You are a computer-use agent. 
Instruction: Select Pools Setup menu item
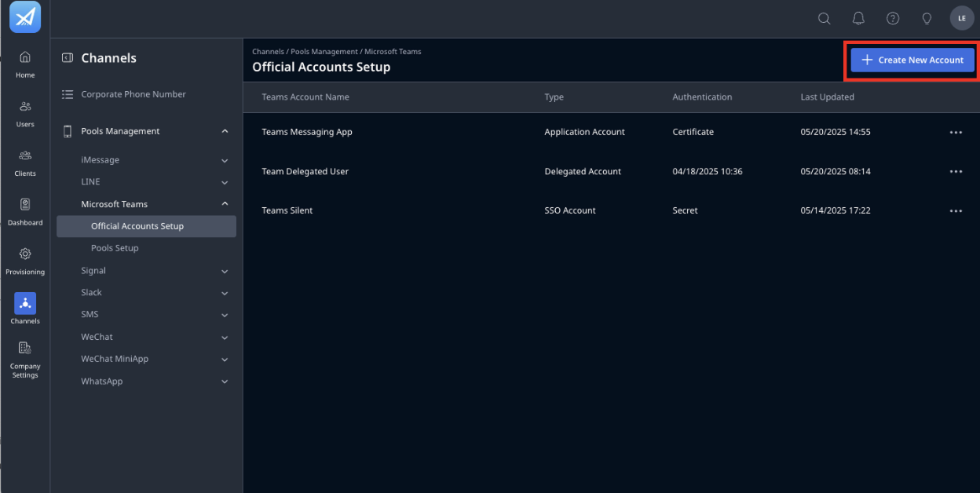(x=115, y=248)
